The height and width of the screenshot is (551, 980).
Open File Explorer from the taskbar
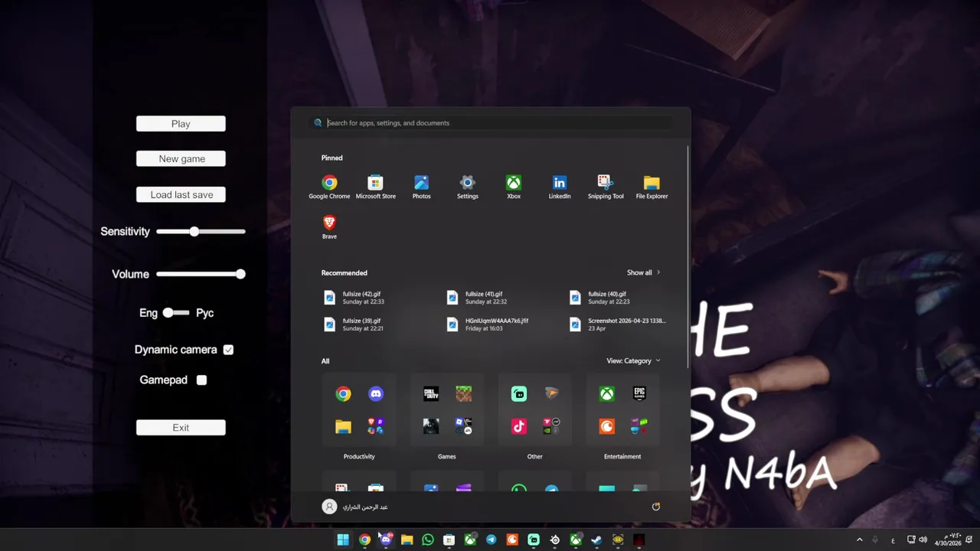click(x=407, y=540)
